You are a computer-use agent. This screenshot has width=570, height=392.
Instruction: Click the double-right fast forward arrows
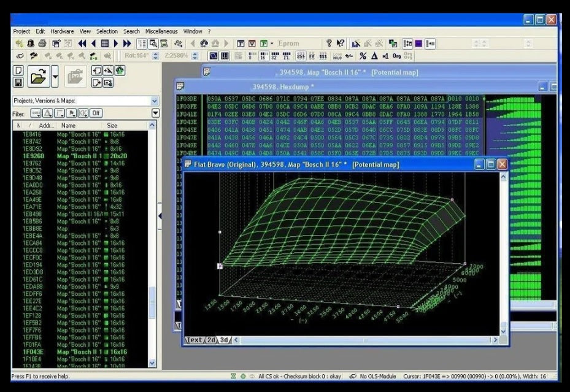point(127,44)
